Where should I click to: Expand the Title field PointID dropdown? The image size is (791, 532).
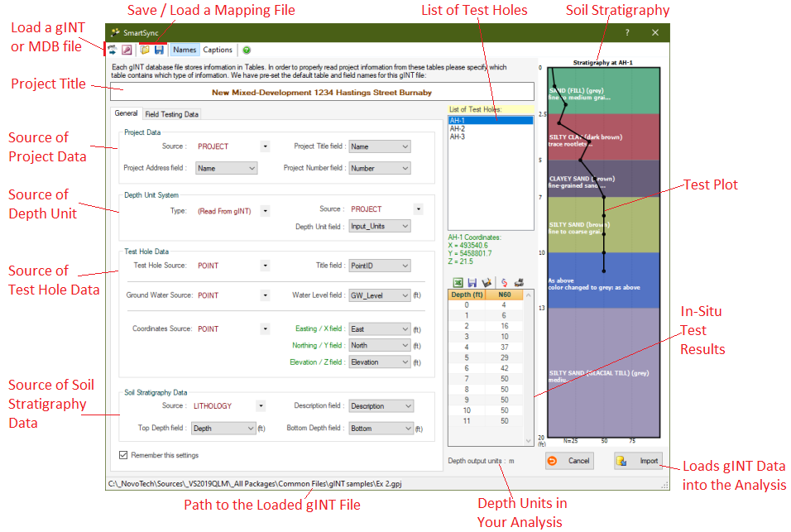coord(405,266)
